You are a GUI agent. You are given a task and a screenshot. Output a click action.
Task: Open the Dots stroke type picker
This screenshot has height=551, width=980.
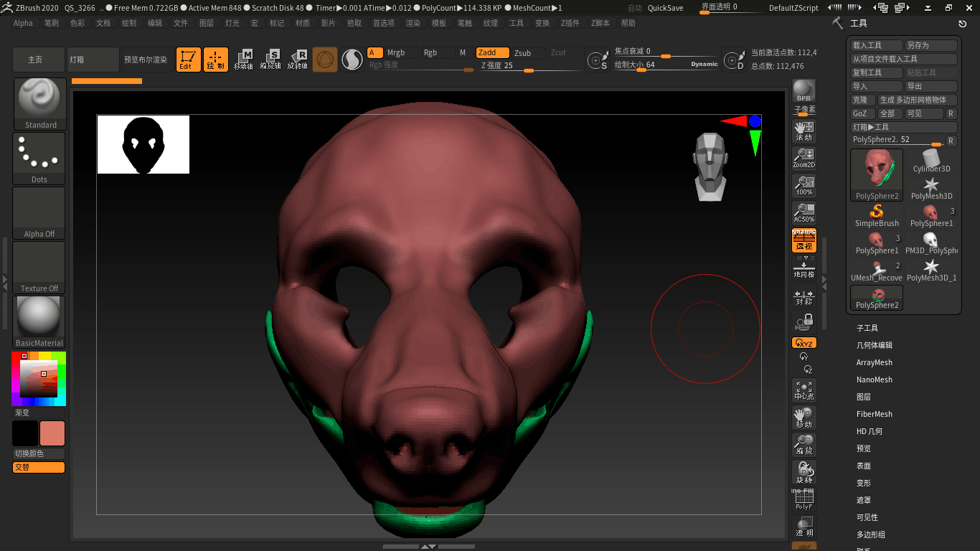coord(39,158)
